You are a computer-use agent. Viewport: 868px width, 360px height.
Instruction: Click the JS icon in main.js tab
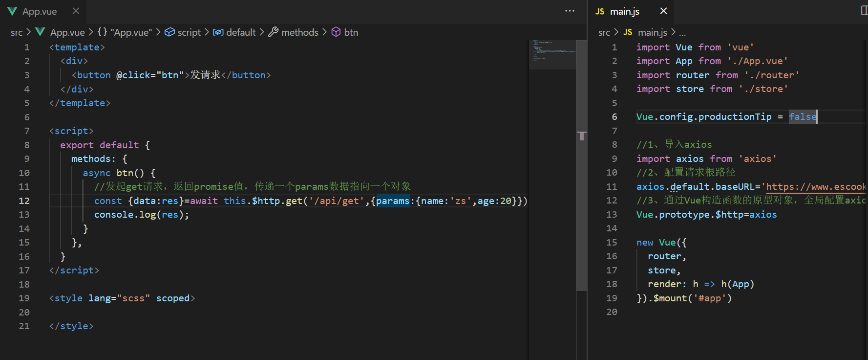point(600,11)
